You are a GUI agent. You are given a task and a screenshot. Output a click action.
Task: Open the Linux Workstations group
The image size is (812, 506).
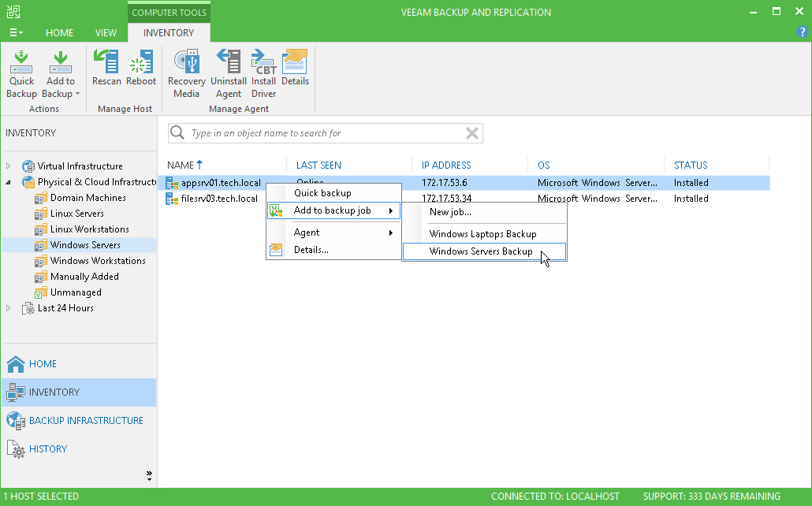coord(90,229)
